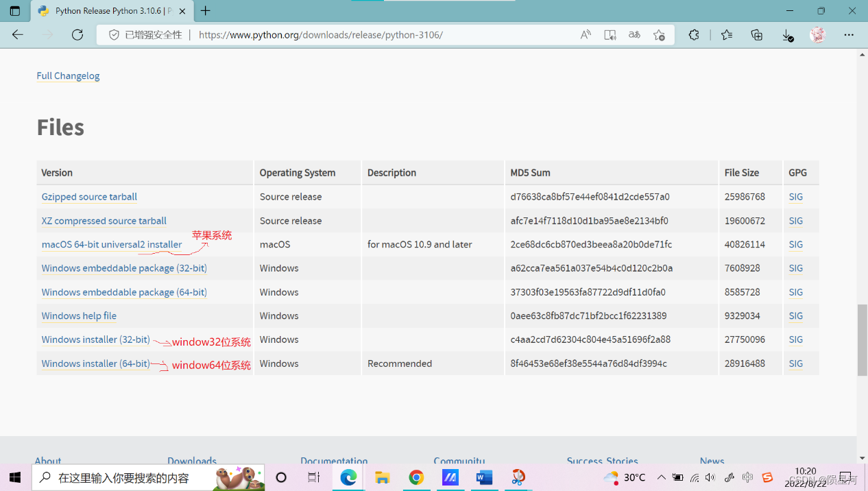Screen dimensions: 868x491
Task: Click MD5 sum d76638ca8bf57e44ef0841d2cde557a0
Action: [x=590, y=197]
